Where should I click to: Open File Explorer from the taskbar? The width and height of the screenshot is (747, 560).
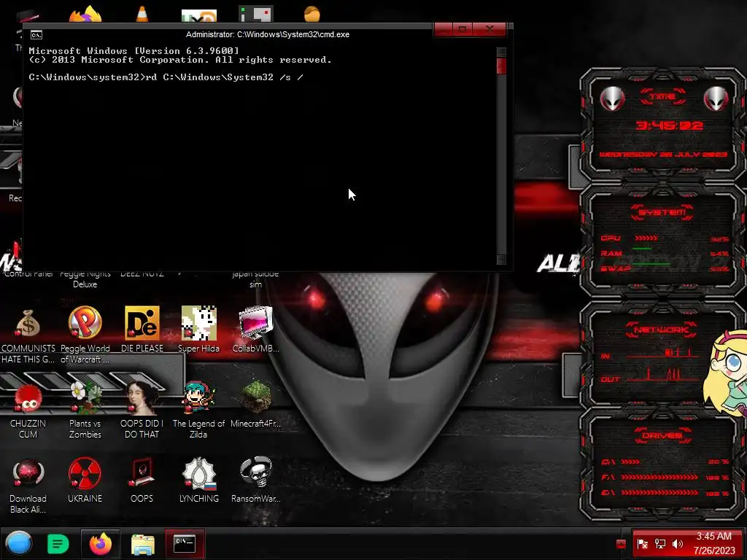point(142,544)
